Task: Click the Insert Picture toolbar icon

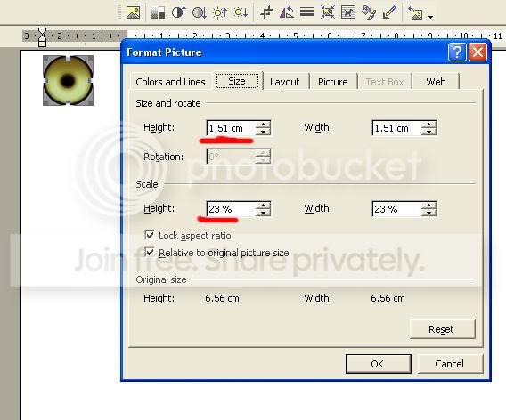Action: tap(133, 12)
